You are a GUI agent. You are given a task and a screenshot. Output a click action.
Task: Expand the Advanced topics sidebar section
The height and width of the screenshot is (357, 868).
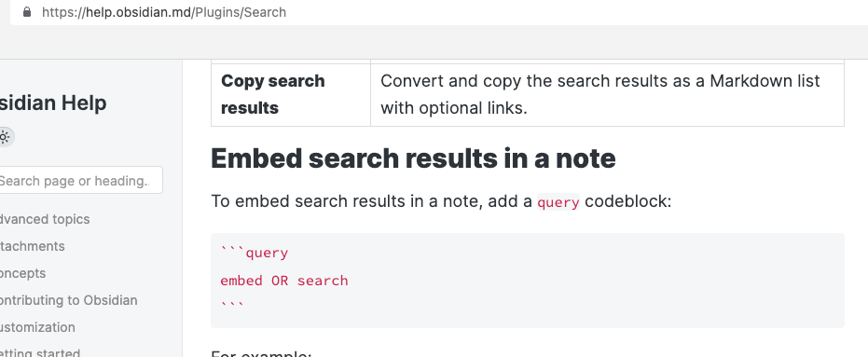click(x=45, y=219)
